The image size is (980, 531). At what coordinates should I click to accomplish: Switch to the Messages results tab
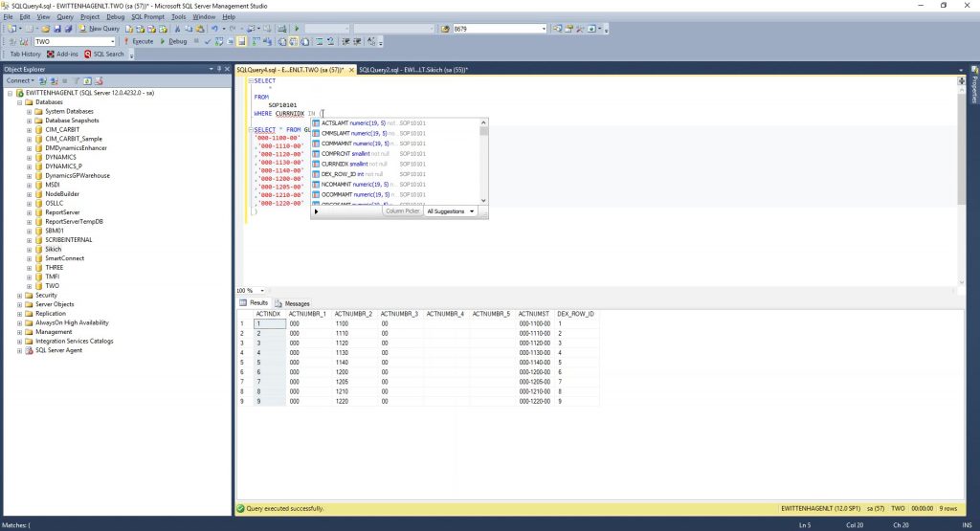[292, 303]
